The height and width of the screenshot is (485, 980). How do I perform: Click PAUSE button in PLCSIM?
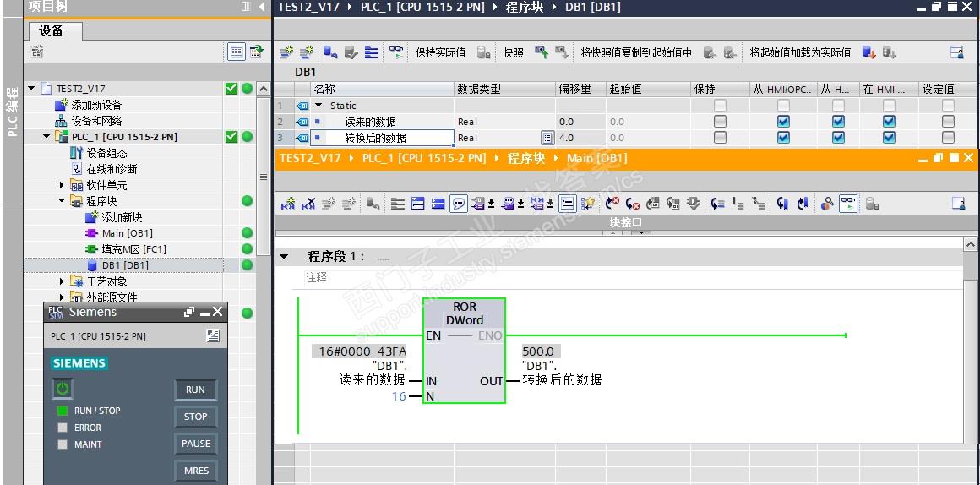click(196, 443)
